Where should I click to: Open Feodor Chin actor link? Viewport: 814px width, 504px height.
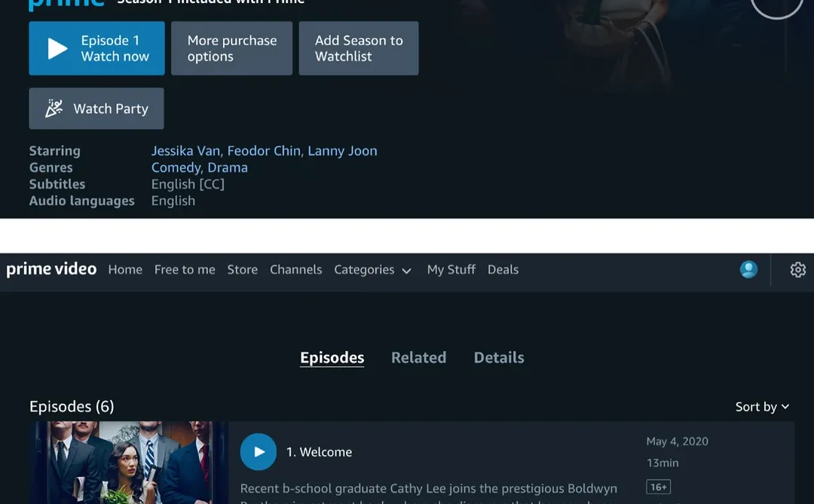click(264, 151)
